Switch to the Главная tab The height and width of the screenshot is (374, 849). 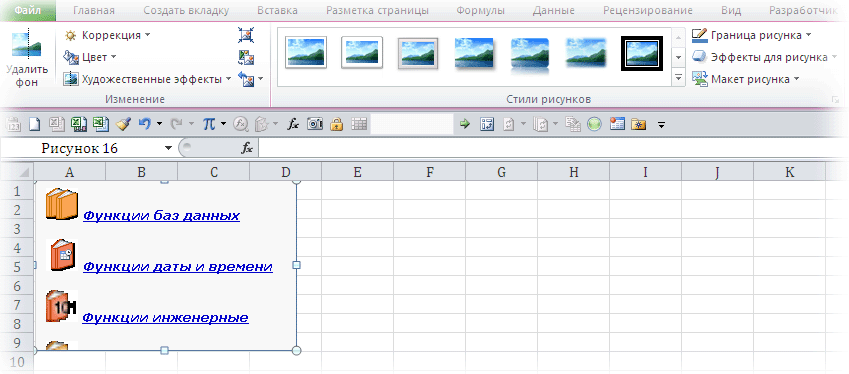(x=94, y=10)
